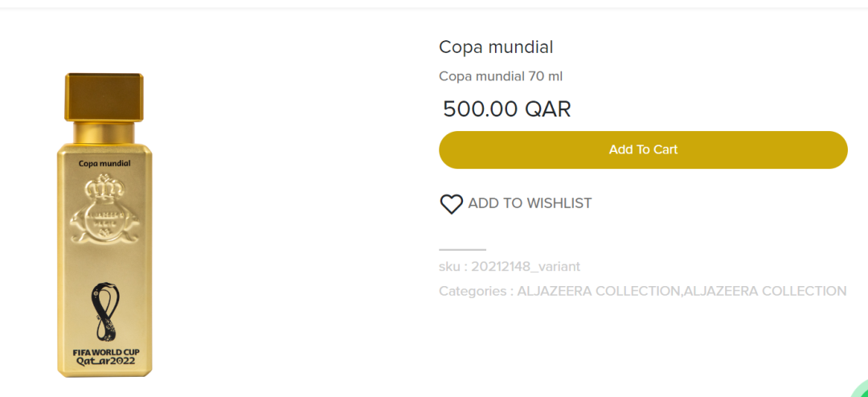Click the heart wishlist icon
The image size is (868, 397).
pyautogui.click(x=451, y=204)
